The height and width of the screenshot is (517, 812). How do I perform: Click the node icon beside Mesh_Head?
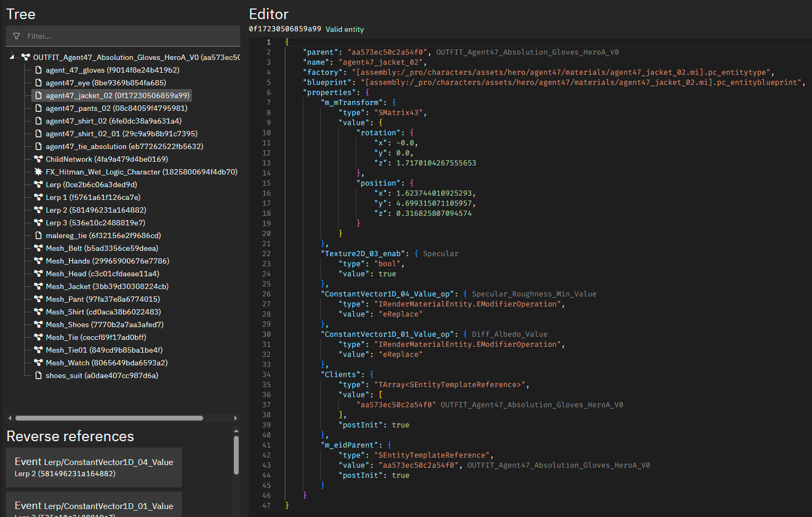[38, 274]
